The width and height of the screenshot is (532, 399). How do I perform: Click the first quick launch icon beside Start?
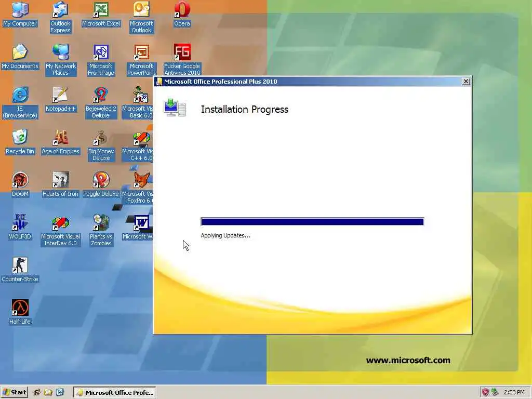[37, 393]
